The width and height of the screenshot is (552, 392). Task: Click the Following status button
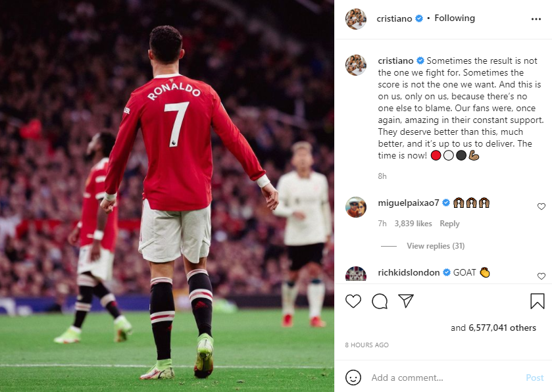pyautogui.click(x=455, y=18)
